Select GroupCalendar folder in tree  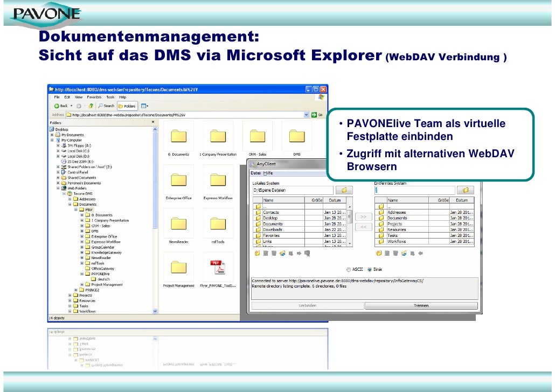[x=100, y=247]
